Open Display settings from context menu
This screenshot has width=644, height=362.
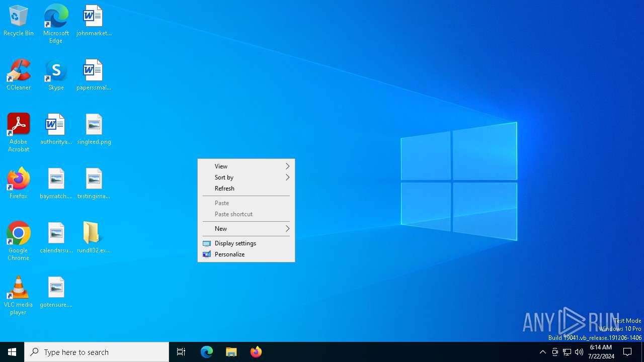pyautogui.click(x=246, y=243)
